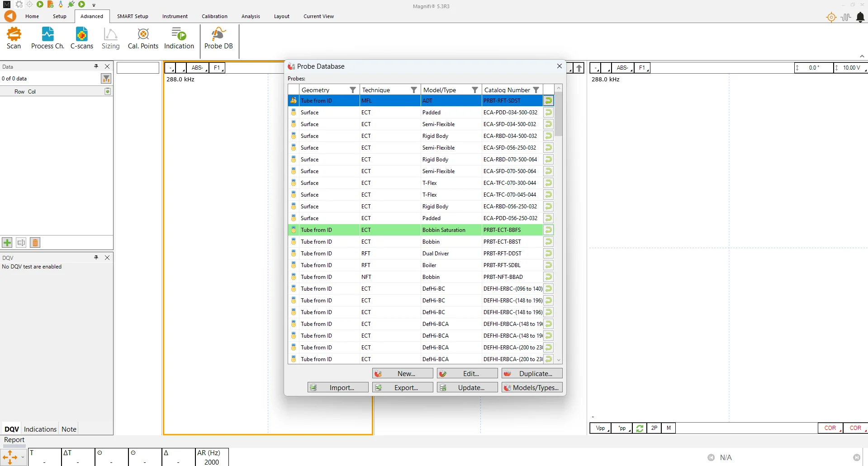Delete data entry with orange trash icon
This screenshot has width=868, height=466.
click(x=35, y=243)
